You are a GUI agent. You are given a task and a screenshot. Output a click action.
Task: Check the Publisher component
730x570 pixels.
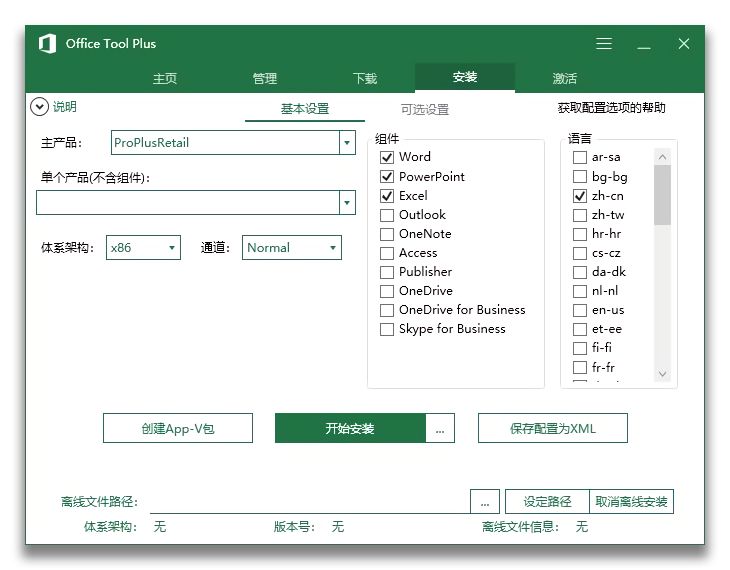(387, 271)
